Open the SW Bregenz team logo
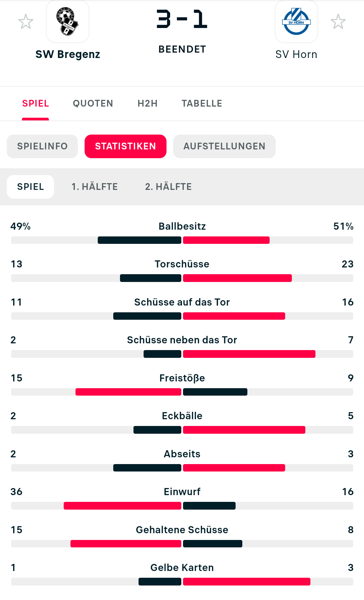364x600 pixels. point(67,22)
